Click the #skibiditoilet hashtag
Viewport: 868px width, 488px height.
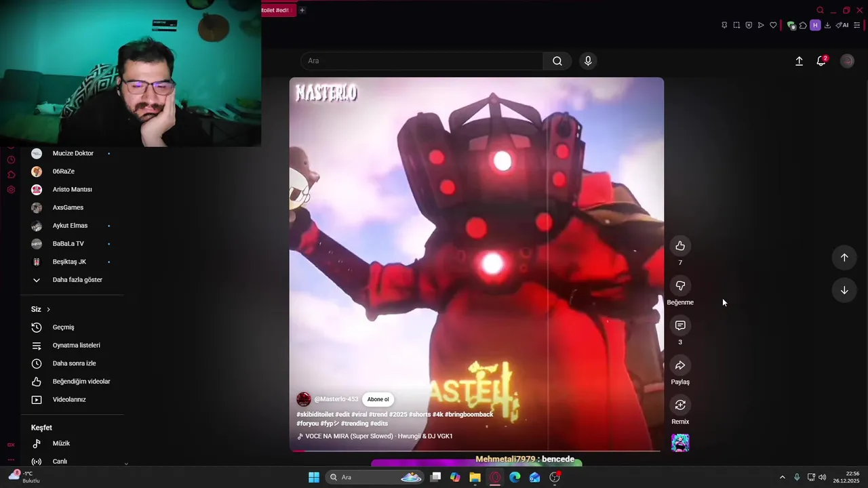(x=315, y=414)
